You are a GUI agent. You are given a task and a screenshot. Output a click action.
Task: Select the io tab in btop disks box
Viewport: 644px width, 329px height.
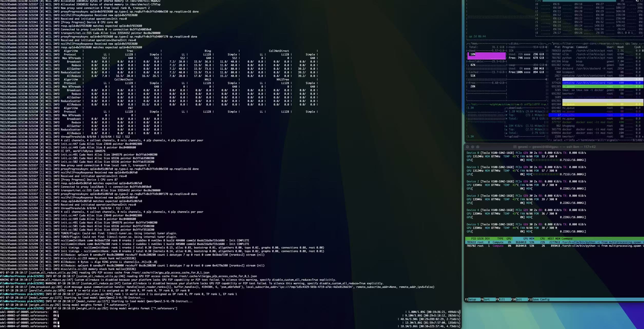click(541, 43)
